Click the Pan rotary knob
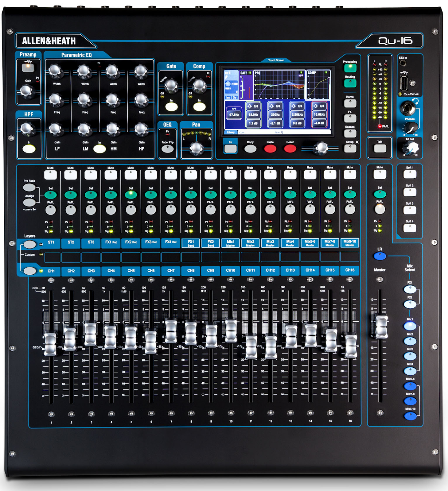Screen dimensions: 448x491 (197, 148)
